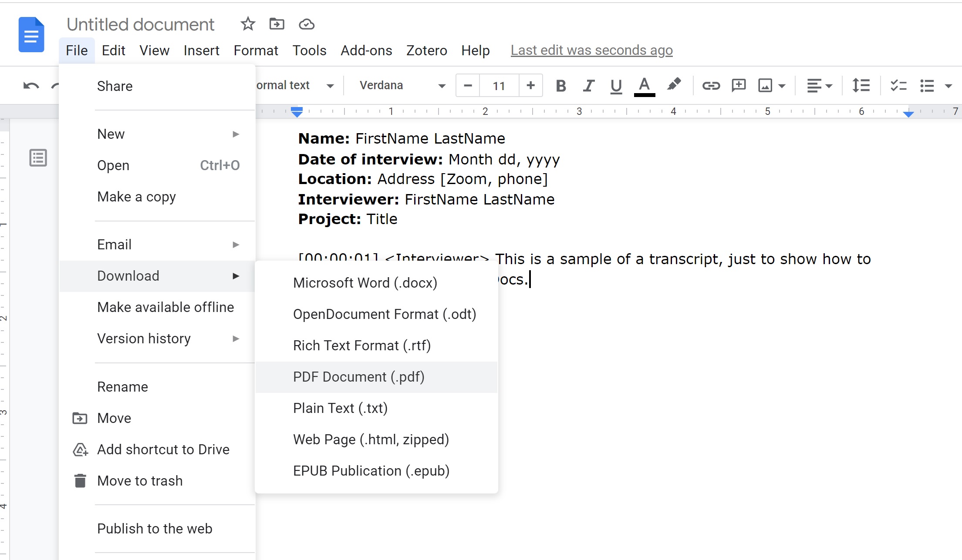Screen dimensions: 962x560
Task: Open the View menu
Action: pos(154,50)
